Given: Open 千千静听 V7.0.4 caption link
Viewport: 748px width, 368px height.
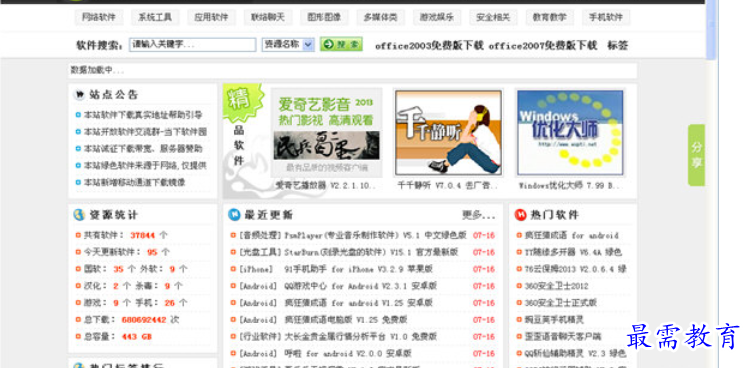Looking at the screenshot, I should pos(447,186).
